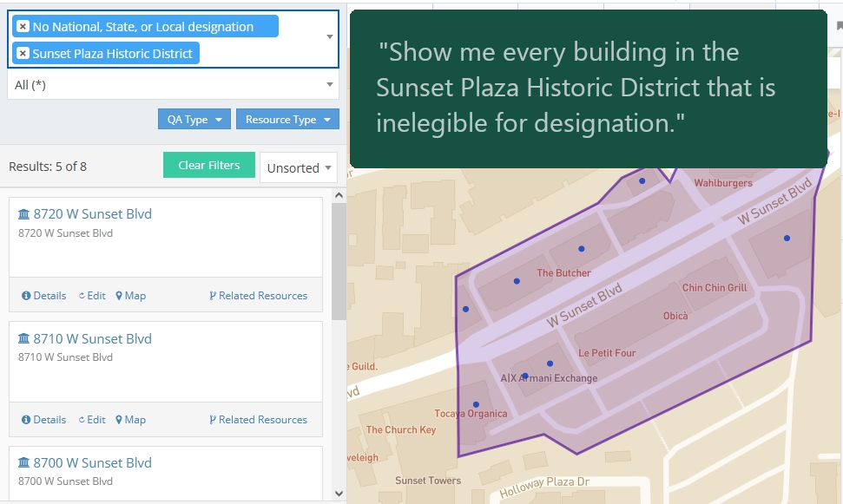Open the designation filter dropdown arrow

329,38
